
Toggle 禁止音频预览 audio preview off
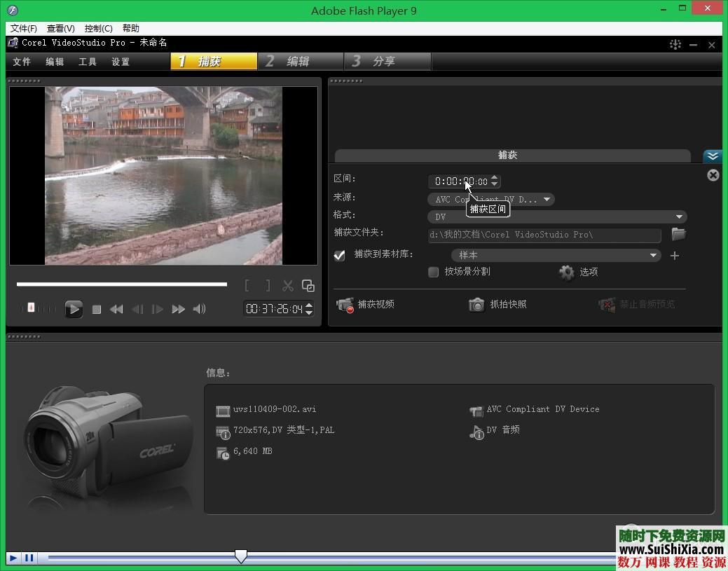click(x=607, y=304)
